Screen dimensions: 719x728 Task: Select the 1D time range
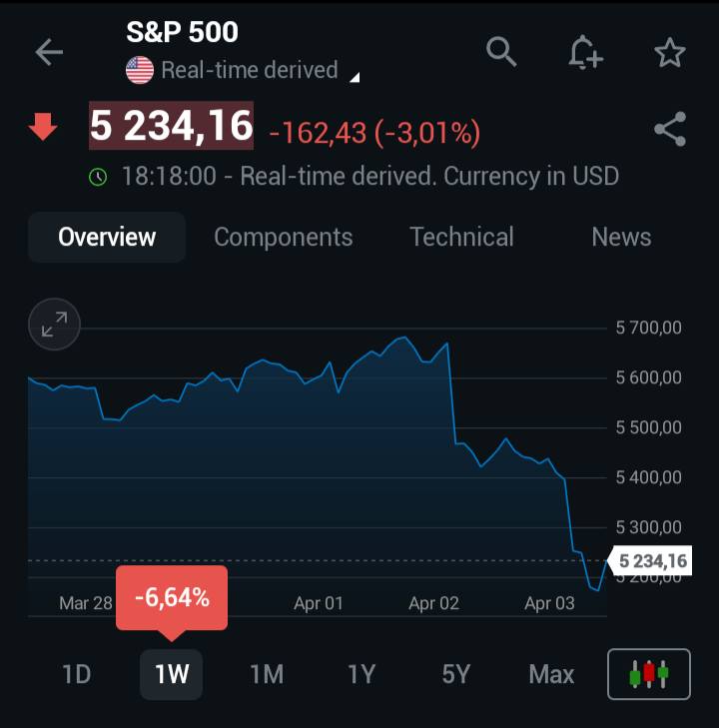coord(77,674)
